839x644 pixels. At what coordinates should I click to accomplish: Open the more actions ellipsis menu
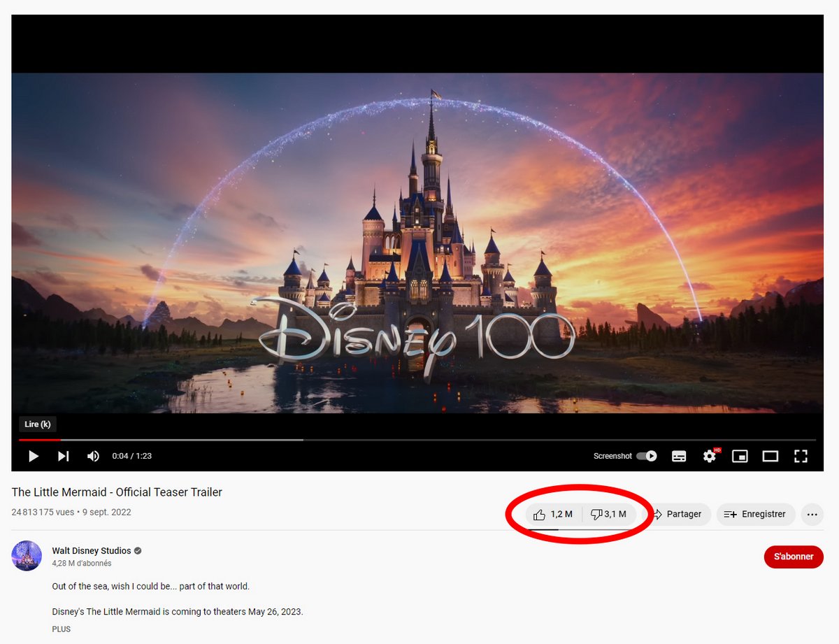[x=812, y=515]
